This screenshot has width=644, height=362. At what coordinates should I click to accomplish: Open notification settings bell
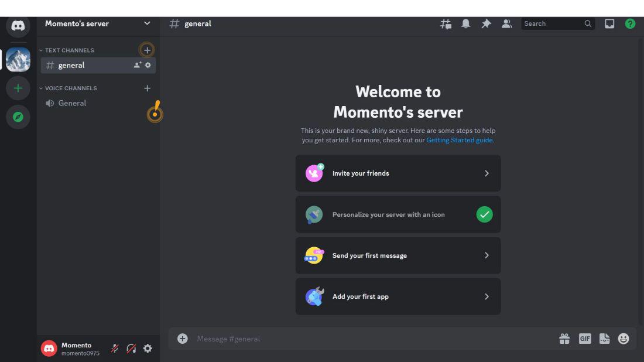tap(465, 24)
